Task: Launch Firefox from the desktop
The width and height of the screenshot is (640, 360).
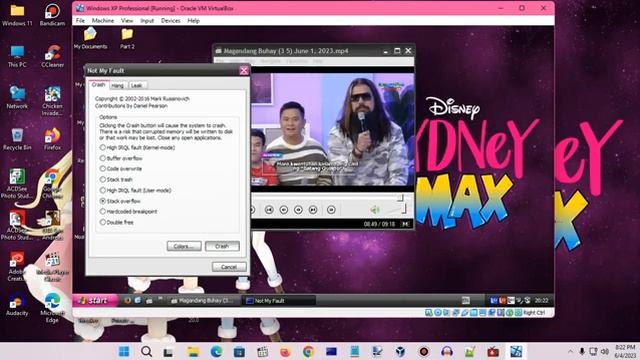Action: click(x=52, y=139)
